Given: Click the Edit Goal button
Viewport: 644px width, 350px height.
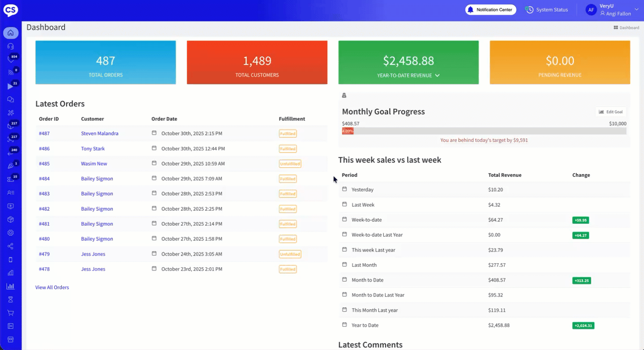Looking at the screenshot, I should [610, 112].
